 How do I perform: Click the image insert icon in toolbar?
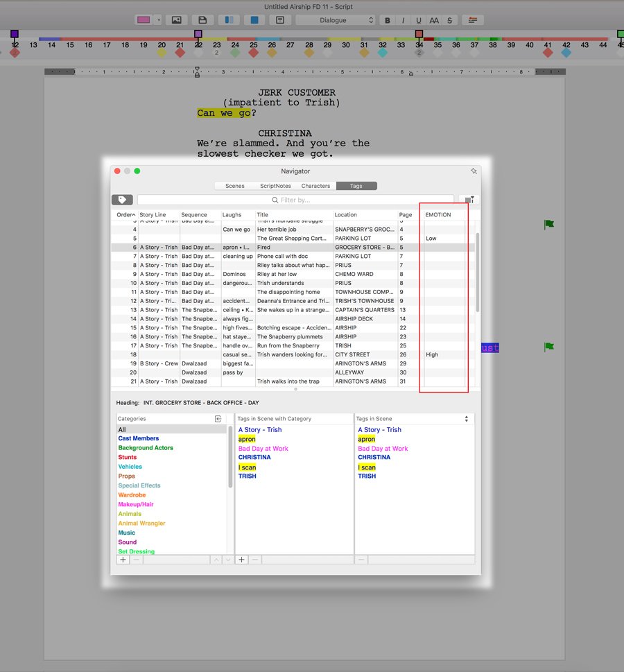point(177,20)
